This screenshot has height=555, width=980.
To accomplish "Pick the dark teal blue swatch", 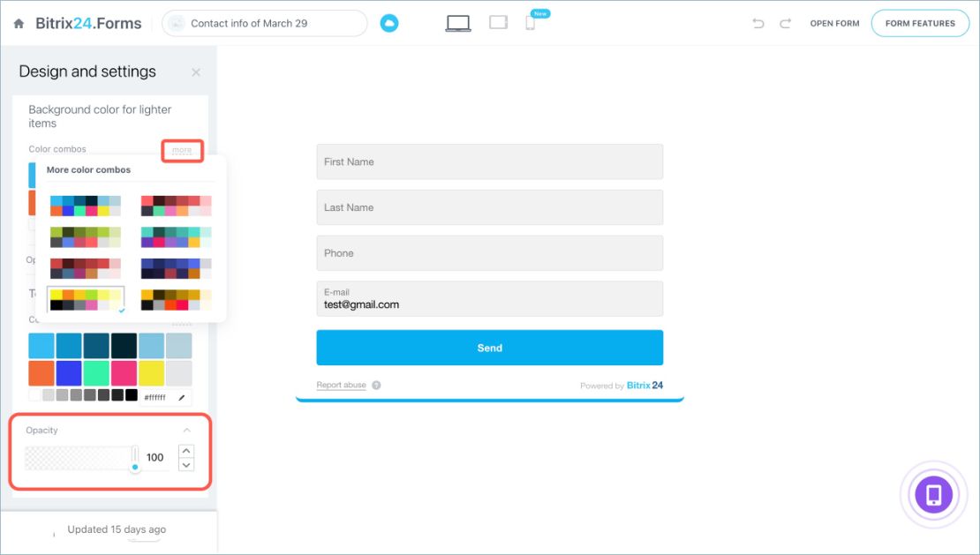I will tap(96, 346).
